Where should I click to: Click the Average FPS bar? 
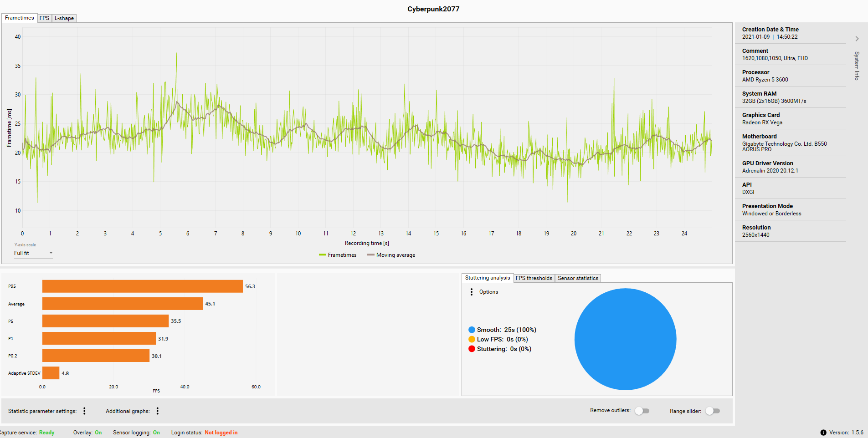(123, 304)
